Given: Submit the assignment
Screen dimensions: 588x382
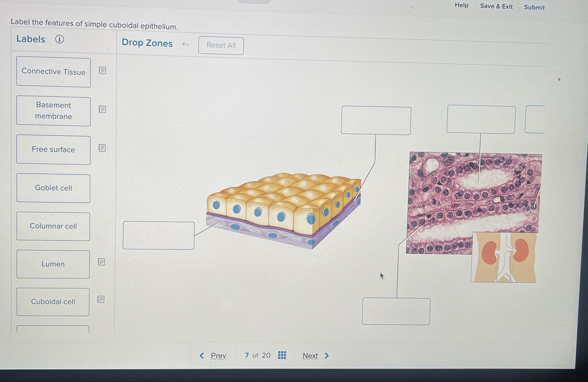Looking at the screenshot, I should click(534, 7).
